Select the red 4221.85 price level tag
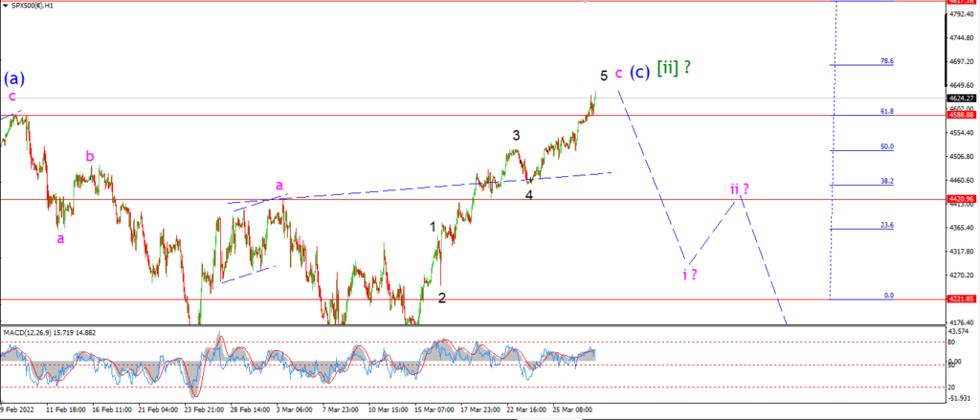Image resolution: width=980 pixels, height=420 pixels. [961, 299]
